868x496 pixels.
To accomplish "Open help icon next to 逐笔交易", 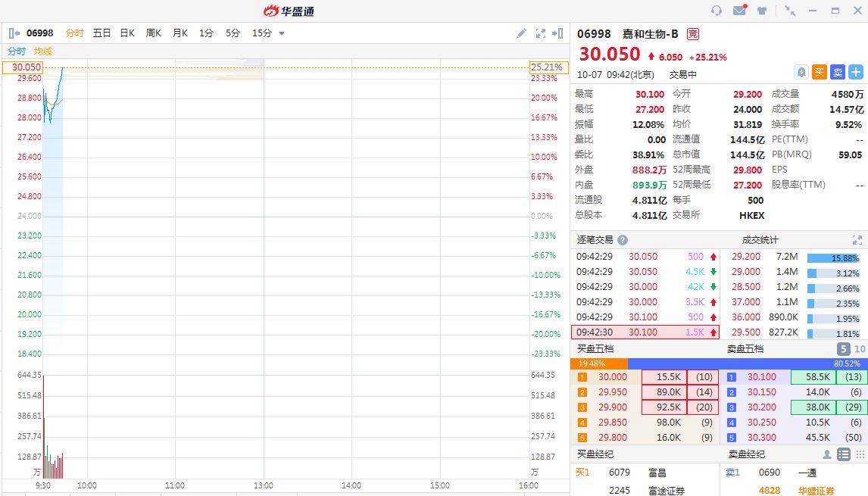I will (623, 240).
